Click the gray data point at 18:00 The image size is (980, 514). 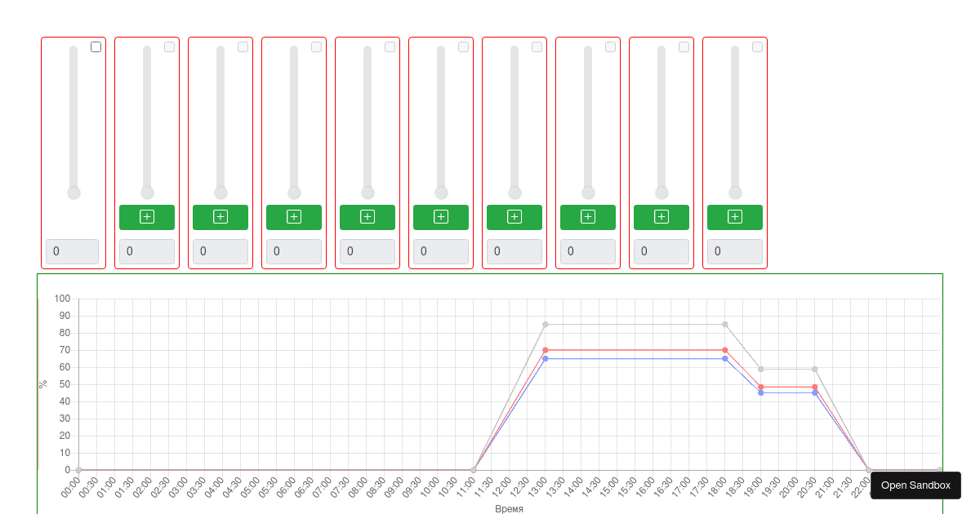click(724, 324)
